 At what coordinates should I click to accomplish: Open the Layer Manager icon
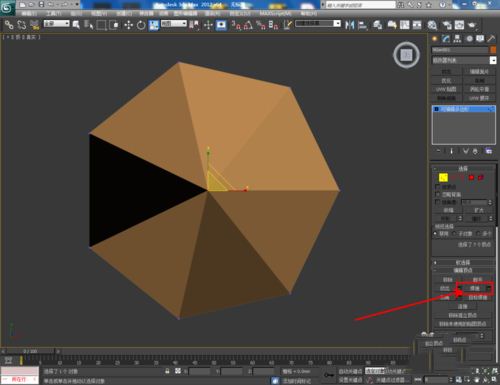pyautogui.click(x=377, y=25)
